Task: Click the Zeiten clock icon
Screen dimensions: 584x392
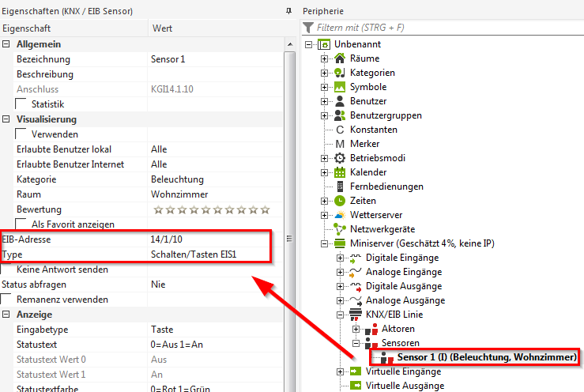Action: [341, 201]
